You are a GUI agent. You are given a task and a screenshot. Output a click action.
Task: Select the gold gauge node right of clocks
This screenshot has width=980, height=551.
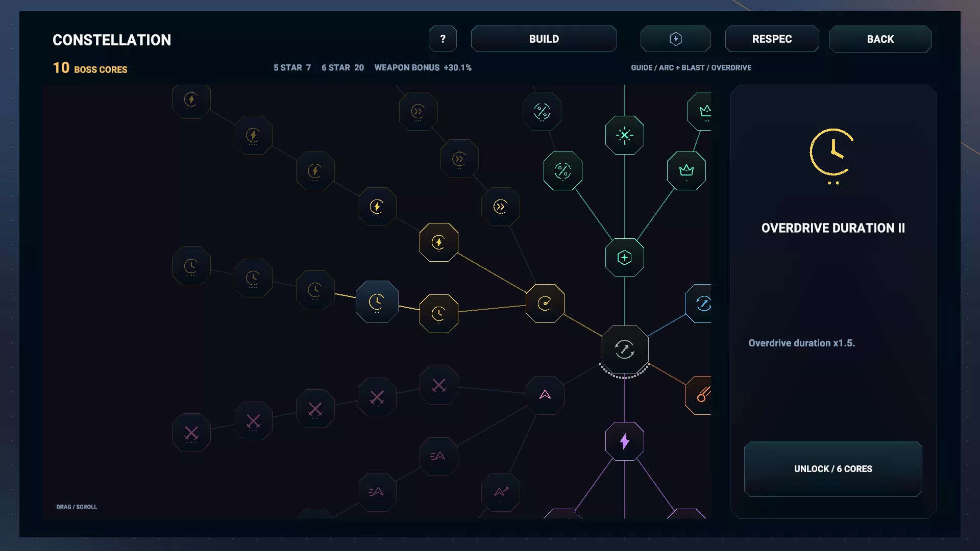[x=545, y=304]
